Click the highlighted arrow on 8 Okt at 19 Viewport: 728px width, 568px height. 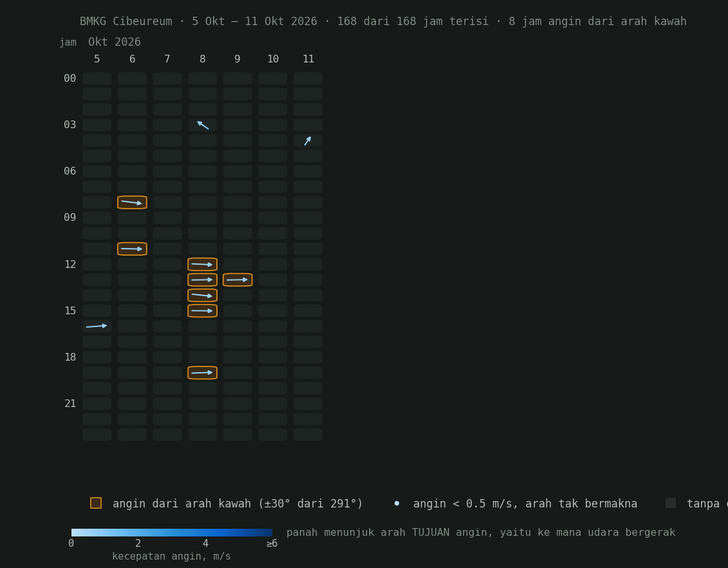point(202,373)
